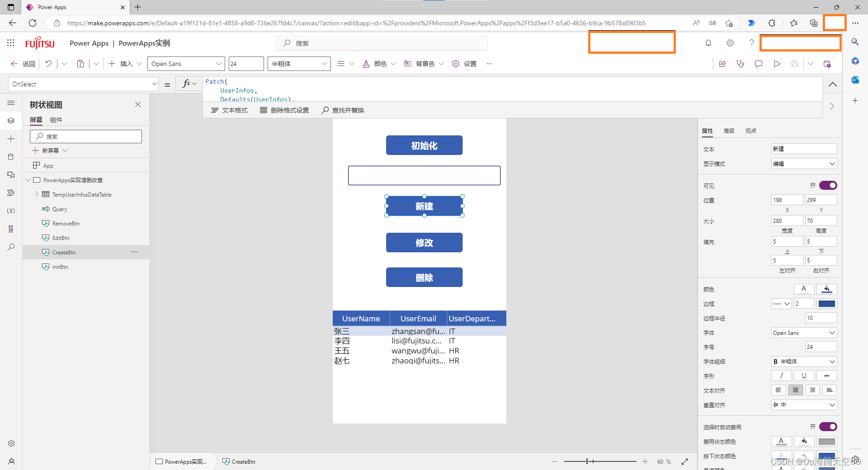The image size is (868, 470).
Task: Open the Open Sans font dropdown in properties
Action: point(804,333)
